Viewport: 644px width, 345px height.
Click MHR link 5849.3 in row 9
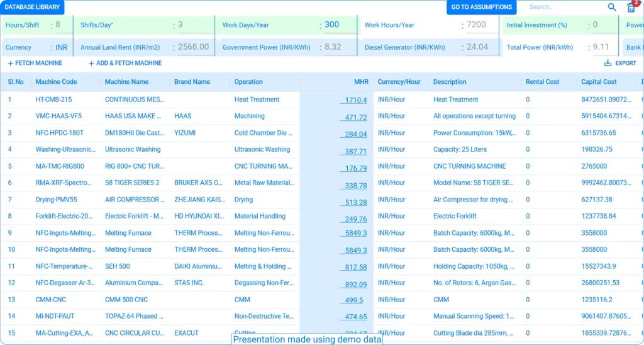(355, 233)
